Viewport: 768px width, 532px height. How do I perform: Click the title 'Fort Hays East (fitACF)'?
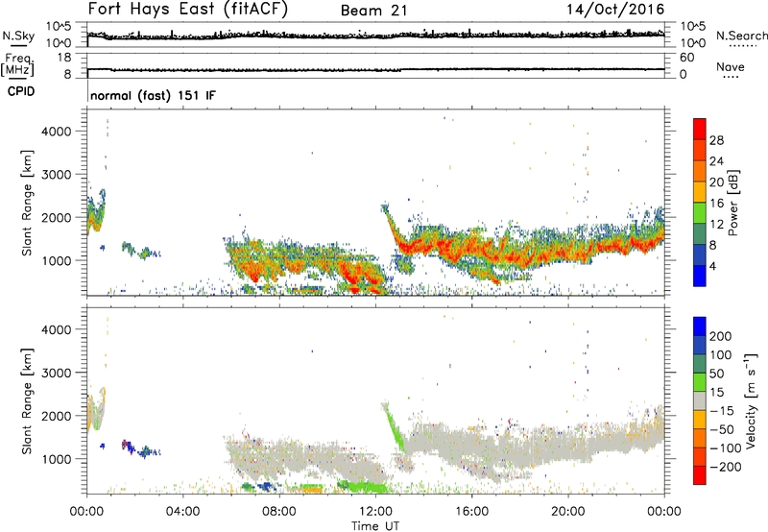click(x=188, y=10)
